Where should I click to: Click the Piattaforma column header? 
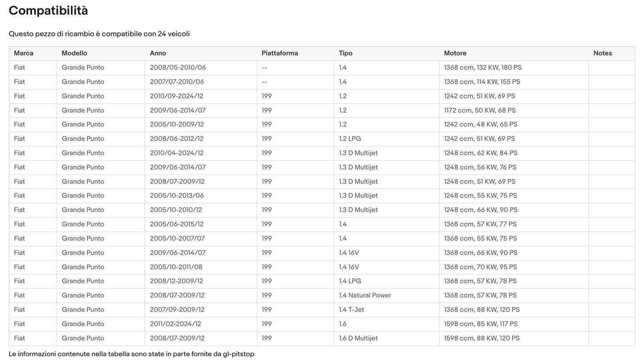click(x=279, y=53)
